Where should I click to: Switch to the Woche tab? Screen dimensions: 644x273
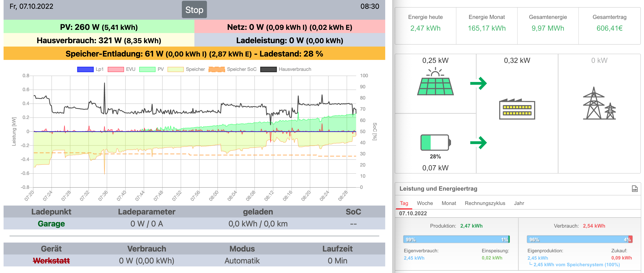coord(425,203)
